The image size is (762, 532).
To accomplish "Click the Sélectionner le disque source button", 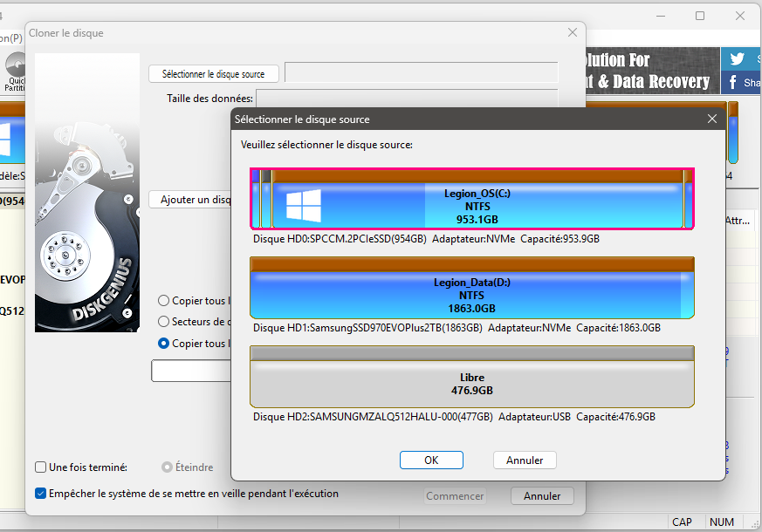I will click(214, 74).
